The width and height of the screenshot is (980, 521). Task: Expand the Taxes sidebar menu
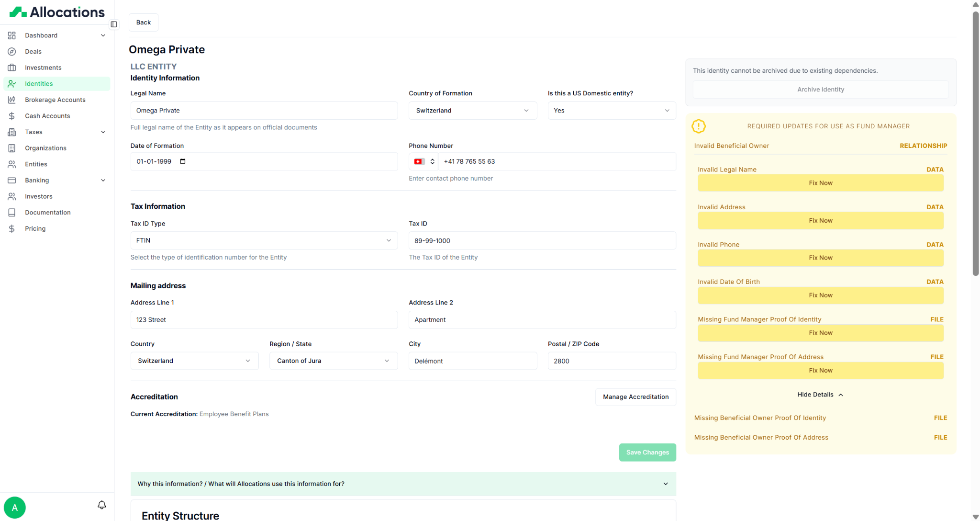pos(103,132)
